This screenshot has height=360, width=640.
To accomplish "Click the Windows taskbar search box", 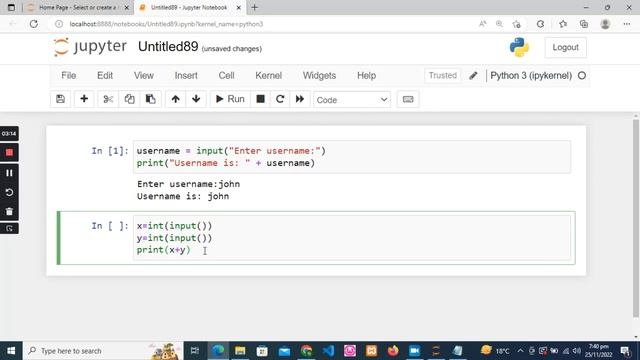I will [x=103, y=351].
